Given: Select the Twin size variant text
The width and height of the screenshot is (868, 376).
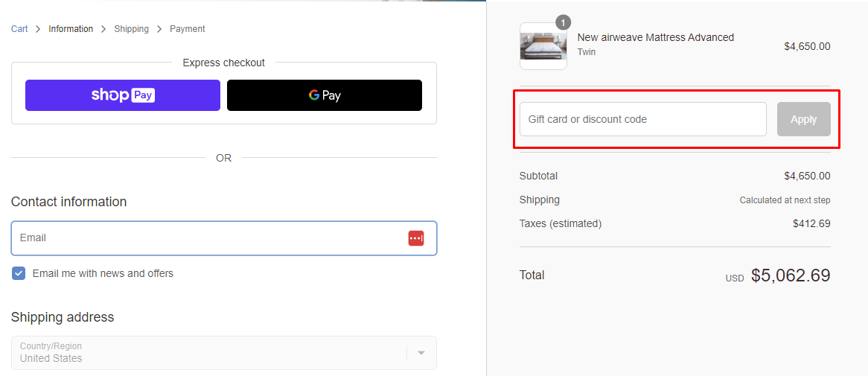Looking at the screenshot, I should click(586, 52).
